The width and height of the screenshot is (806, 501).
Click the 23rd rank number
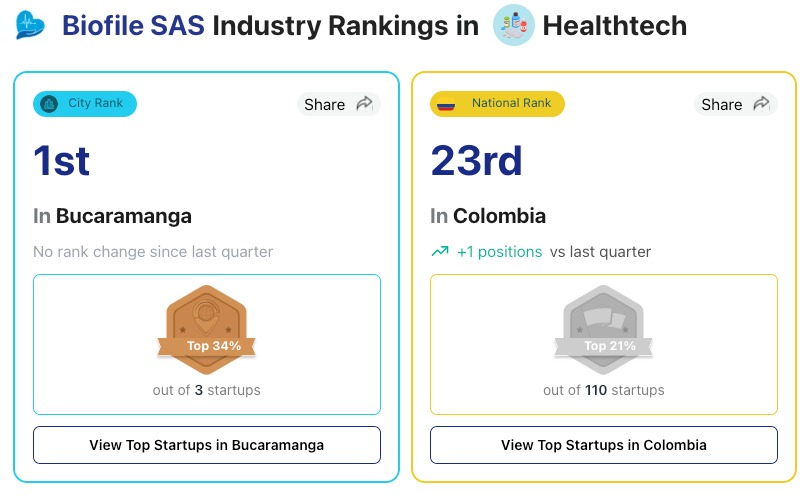pyautogui.click(x=476, y=160)
